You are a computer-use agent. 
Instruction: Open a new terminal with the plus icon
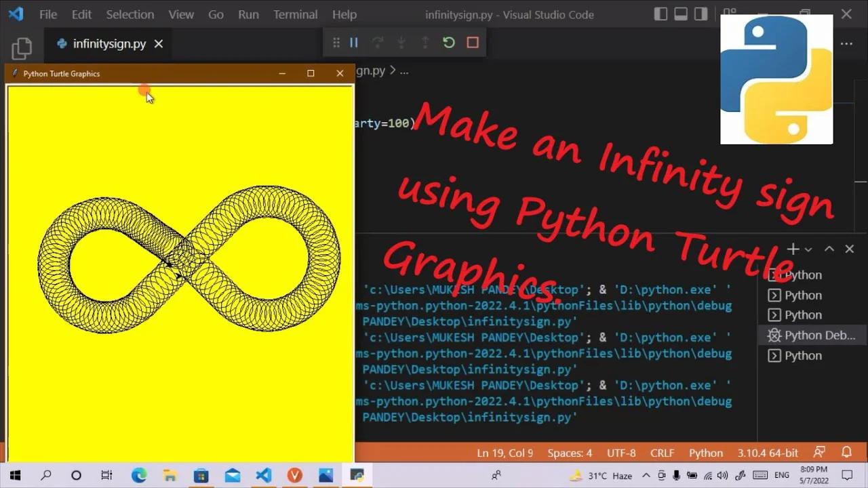pos(792,249)
